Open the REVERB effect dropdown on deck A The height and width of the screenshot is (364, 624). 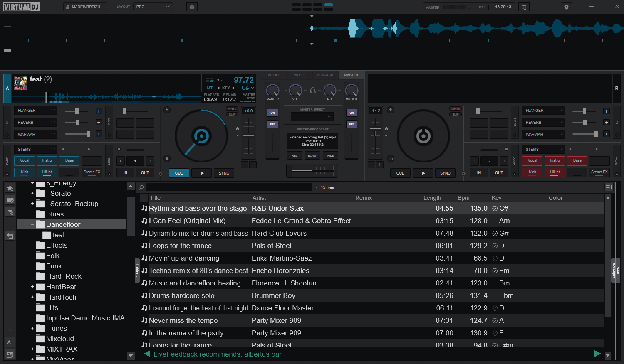[x=36, y=123]
